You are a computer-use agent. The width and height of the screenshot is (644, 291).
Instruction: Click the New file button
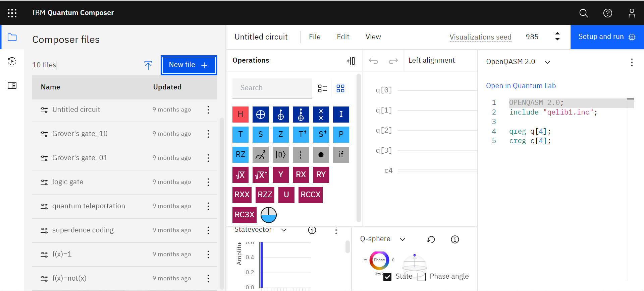click(189, 65)
